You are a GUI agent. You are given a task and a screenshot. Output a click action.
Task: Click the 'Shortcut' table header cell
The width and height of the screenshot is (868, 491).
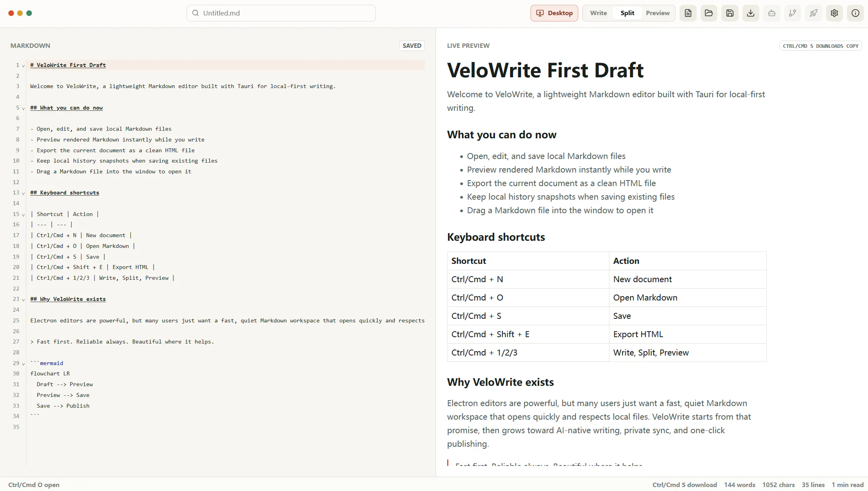point(528,261)
